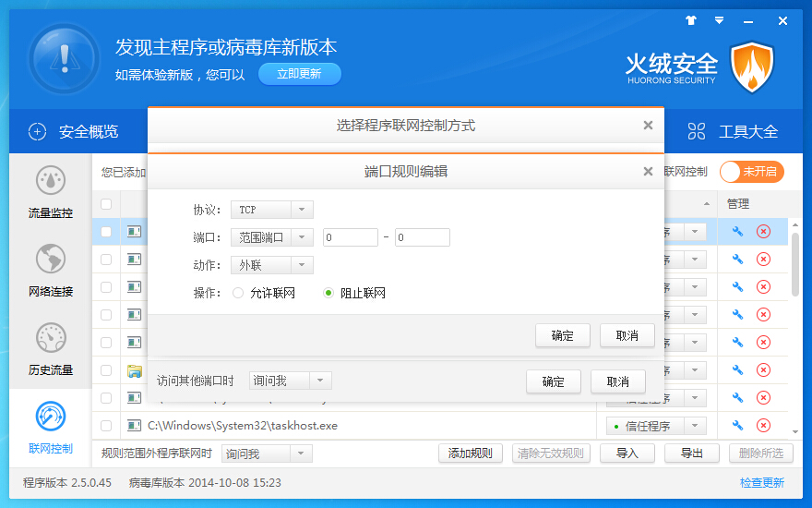Viewport: 812px width, 508px height.
Task: Toggle the 未开启 network control switch
Action: pyautogui.click(x=751, y=171)
